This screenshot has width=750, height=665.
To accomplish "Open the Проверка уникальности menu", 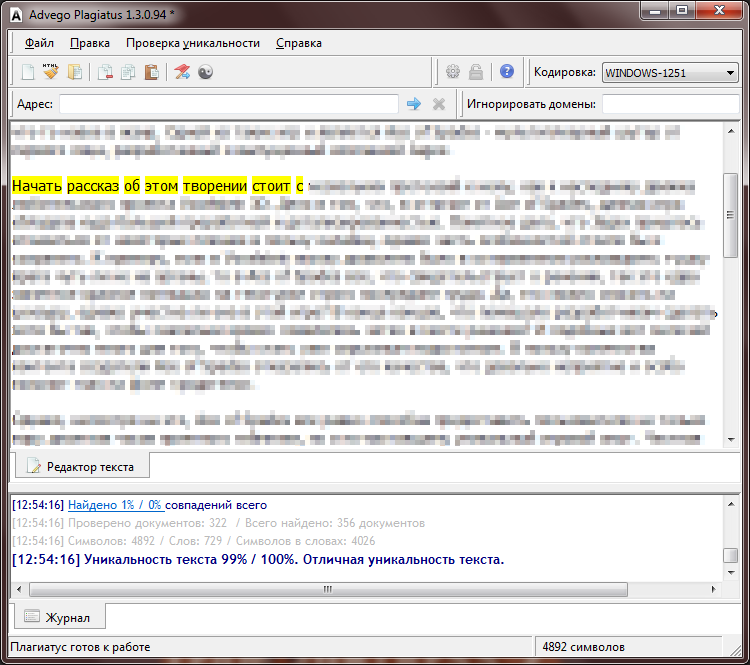I will (192, 43).
